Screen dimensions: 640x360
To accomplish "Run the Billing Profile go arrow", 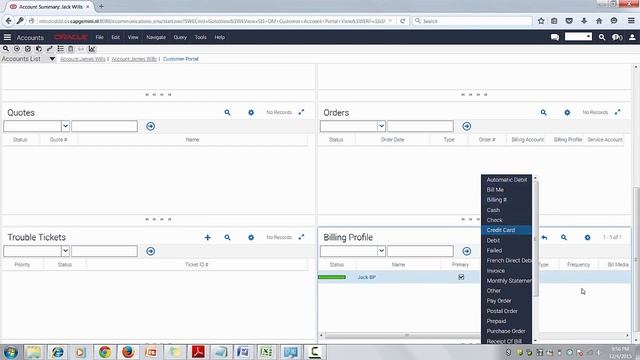I will [x=467, y=251].
